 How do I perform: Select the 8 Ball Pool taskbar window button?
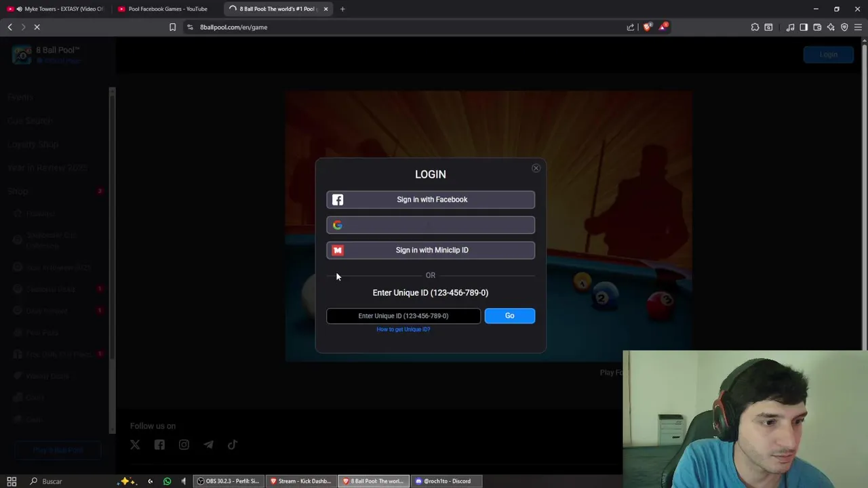point(373,481)
